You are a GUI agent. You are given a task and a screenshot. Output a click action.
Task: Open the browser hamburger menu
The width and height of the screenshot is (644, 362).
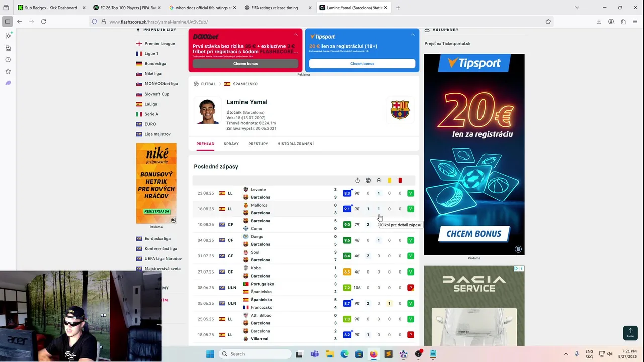pos(635,22)
